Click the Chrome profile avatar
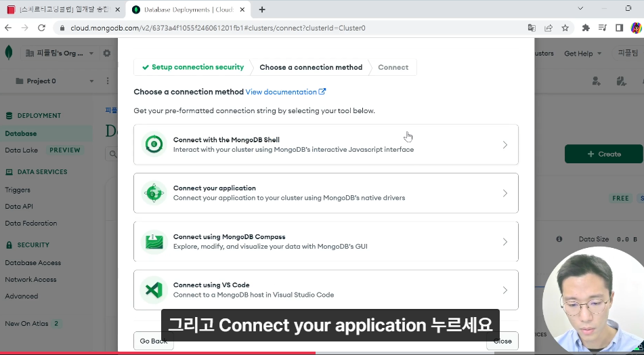Image resolution: width=644 pixels, height=355 pixels. [636, 28]
